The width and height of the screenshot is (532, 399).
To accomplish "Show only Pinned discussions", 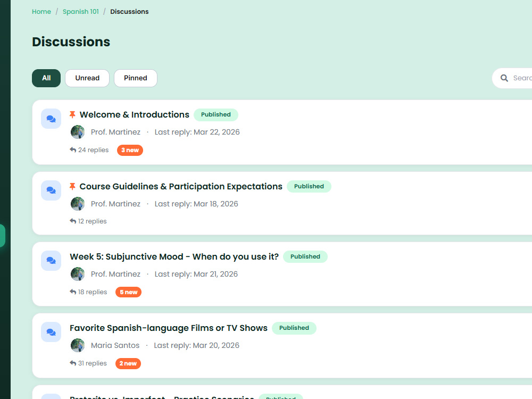I will [x=135, y=78].
